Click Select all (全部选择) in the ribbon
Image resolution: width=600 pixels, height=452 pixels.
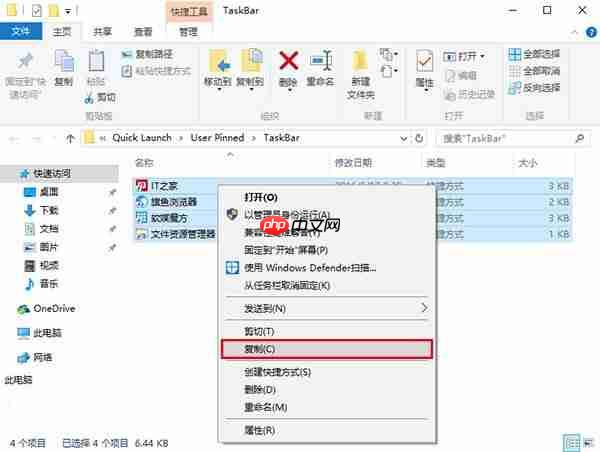534,54
